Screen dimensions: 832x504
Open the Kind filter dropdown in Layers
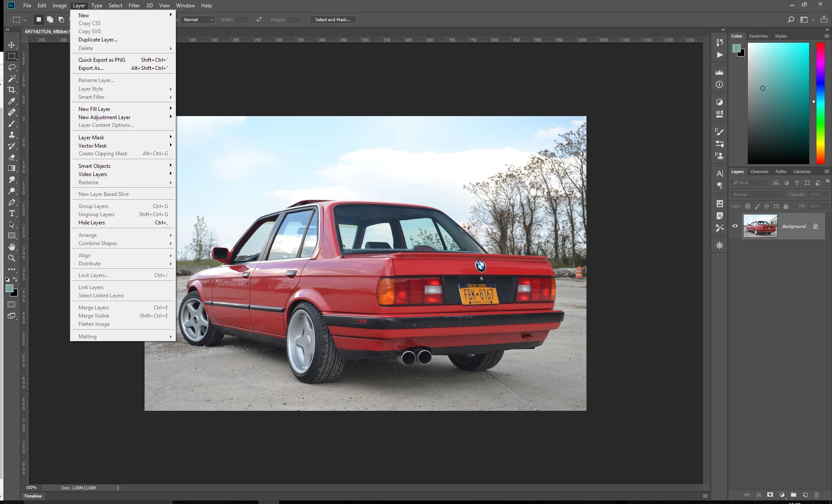coord(750,183)
